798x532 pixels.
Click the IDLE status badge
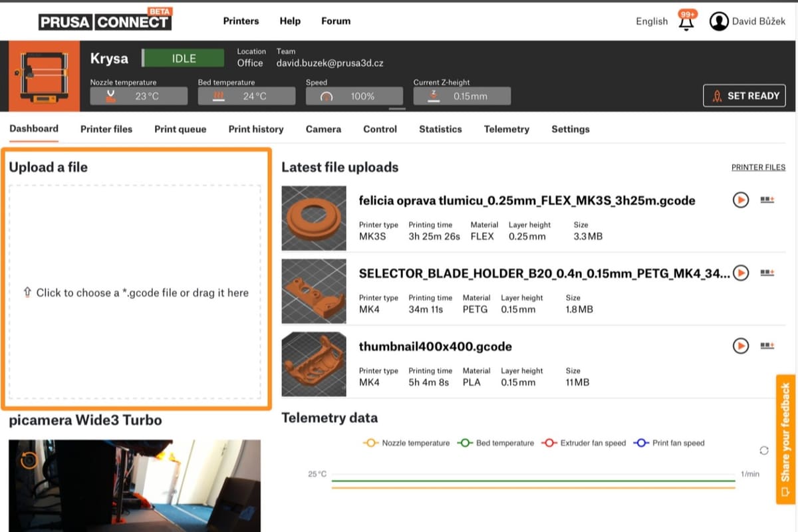tap(184, 59)
